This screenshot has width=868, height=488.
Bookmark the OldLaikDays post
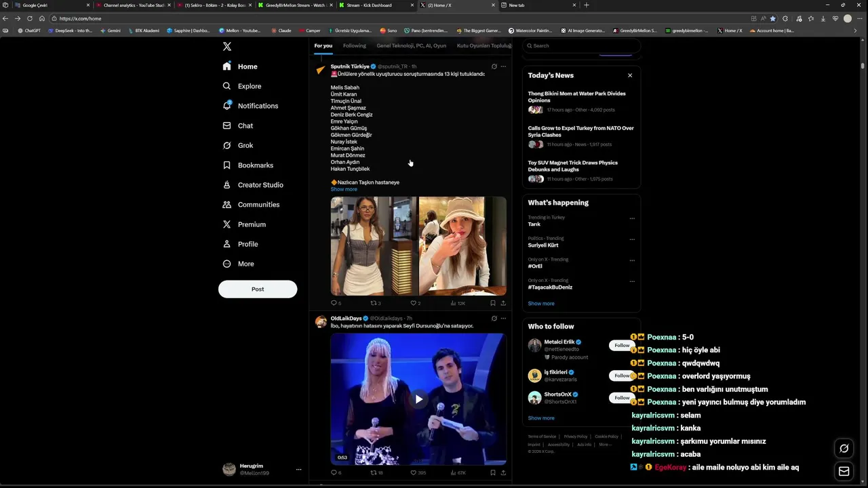point(493,472)
